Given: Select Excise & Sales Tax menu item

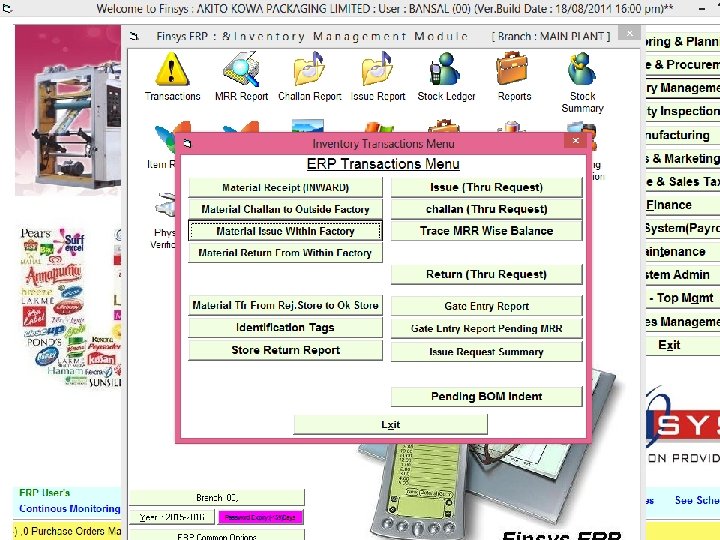Looking at the screenshot, I should [683, 182].
